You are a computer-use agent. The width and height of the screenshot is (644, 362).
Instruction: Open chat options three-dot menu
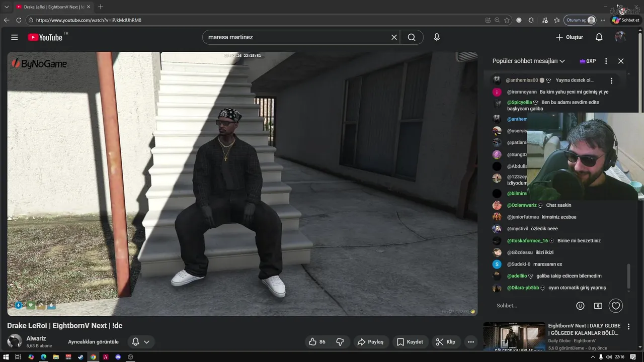(x=606, y=61)
